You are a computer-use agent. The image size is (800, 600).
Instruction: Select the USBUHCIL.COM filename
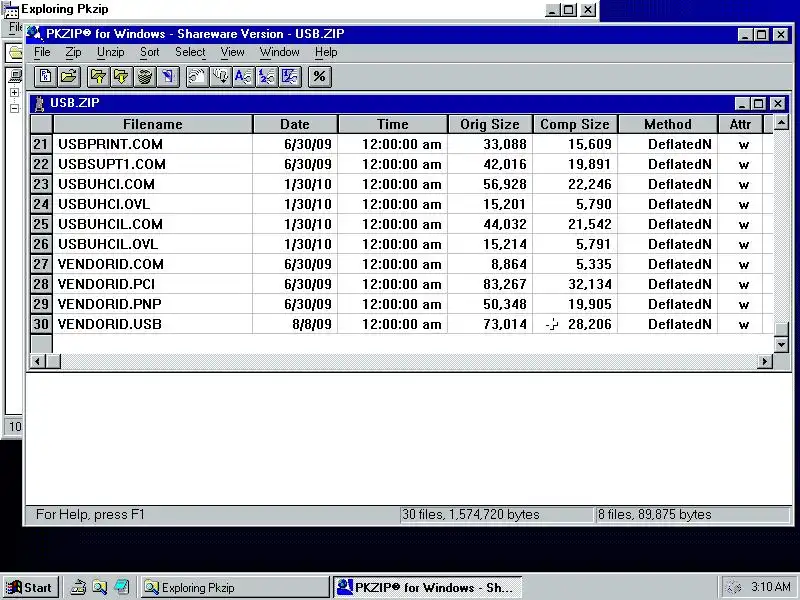coord(110,224)
